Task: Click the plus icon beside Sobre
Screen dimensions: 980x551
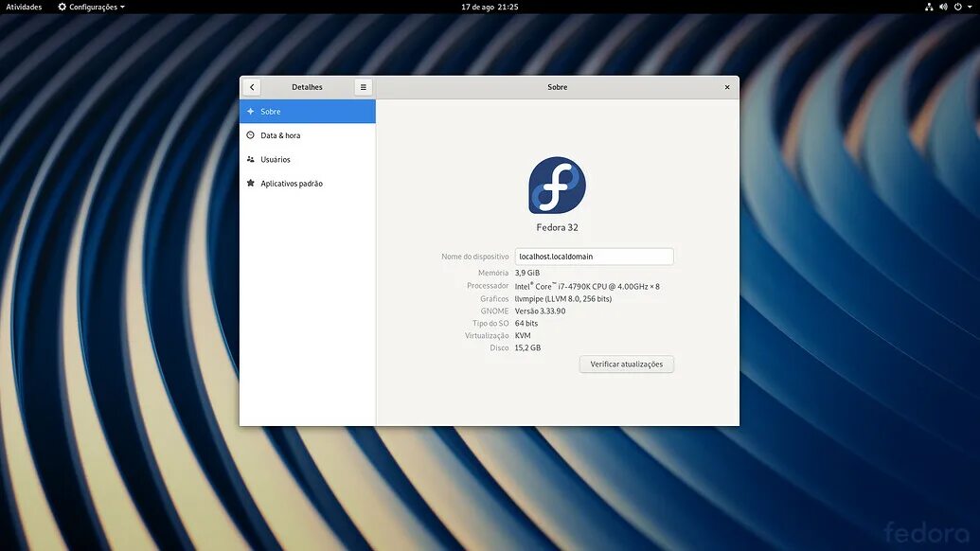Action: 251,111
